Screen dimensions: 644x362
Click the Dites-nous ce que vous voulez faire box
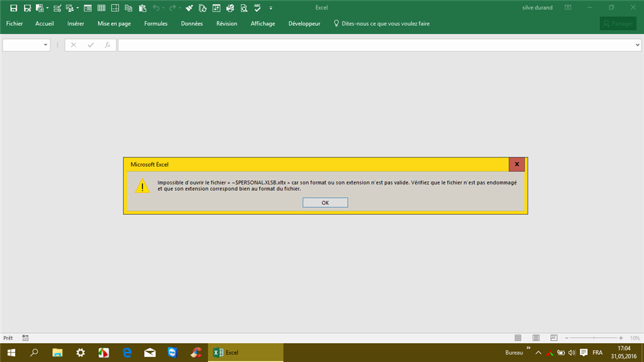382,23
